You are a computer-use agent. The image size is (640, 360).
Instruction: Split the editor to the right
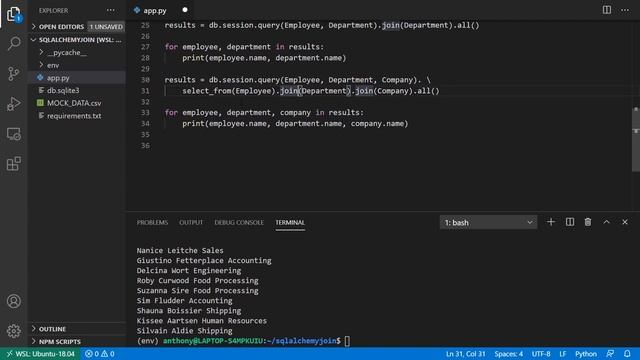607,10
